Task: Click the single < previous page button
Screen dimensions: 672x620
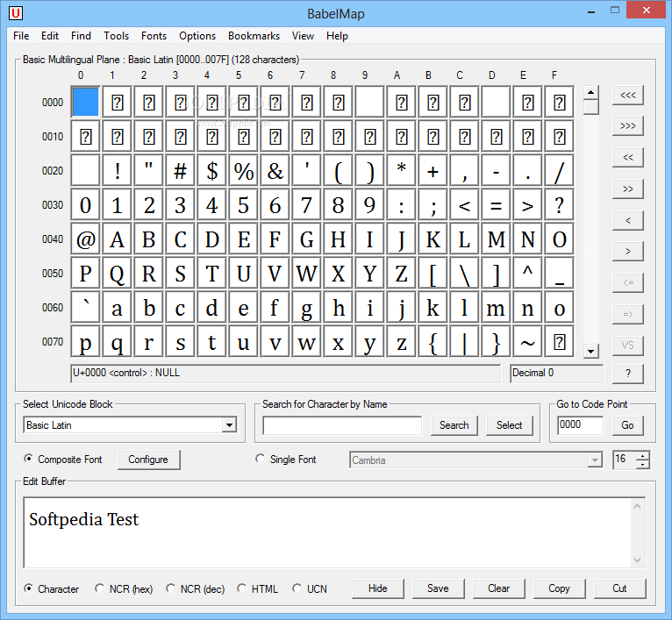Action: [628, 220]
